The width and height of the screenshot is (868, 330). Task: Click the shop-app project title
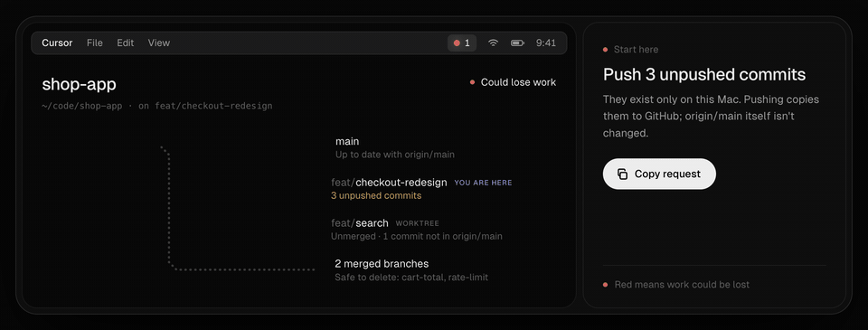coord(80,85)
